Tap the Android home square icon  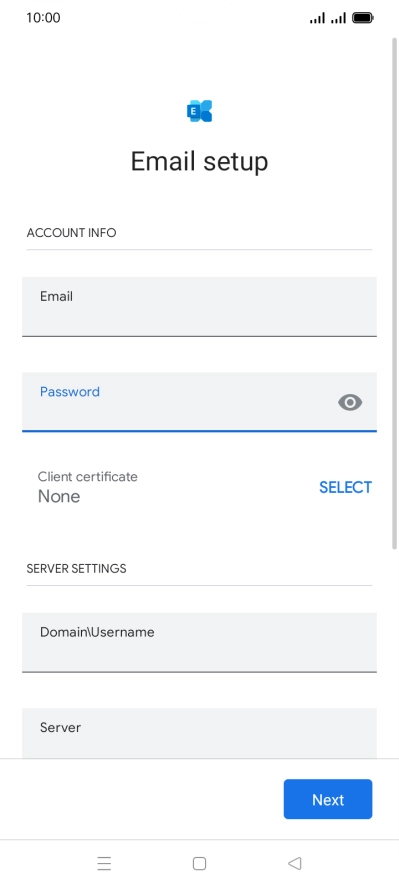click(x=199, y=863)
